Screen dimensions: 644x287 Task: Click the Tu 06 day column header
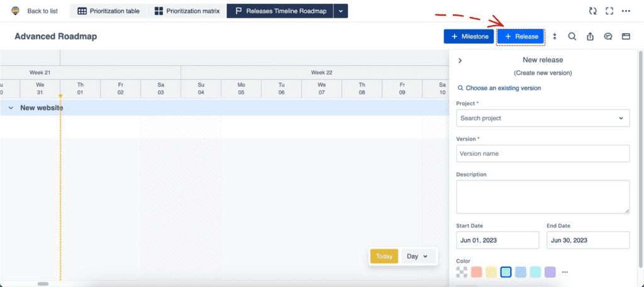coord(281,89)
